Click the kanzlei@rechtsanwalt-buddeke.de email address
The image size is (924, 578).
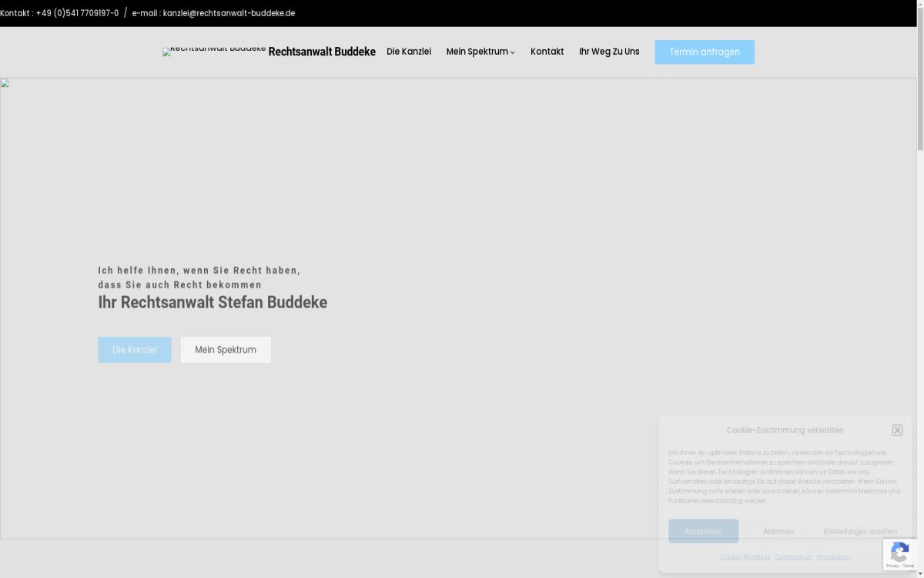[229, 13]
